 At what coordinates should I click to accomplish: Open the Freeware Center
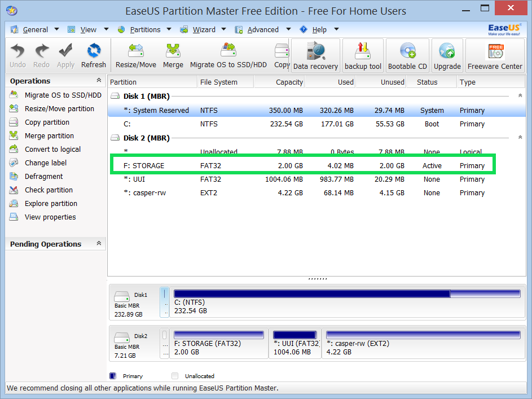(x=495, y=55)
